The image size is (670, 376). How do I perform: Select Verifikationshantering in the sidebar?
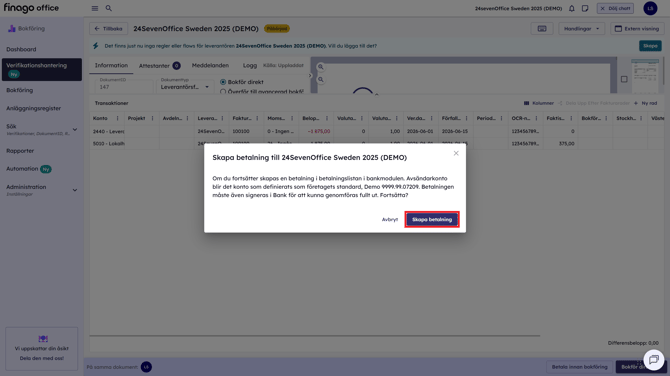41,69
